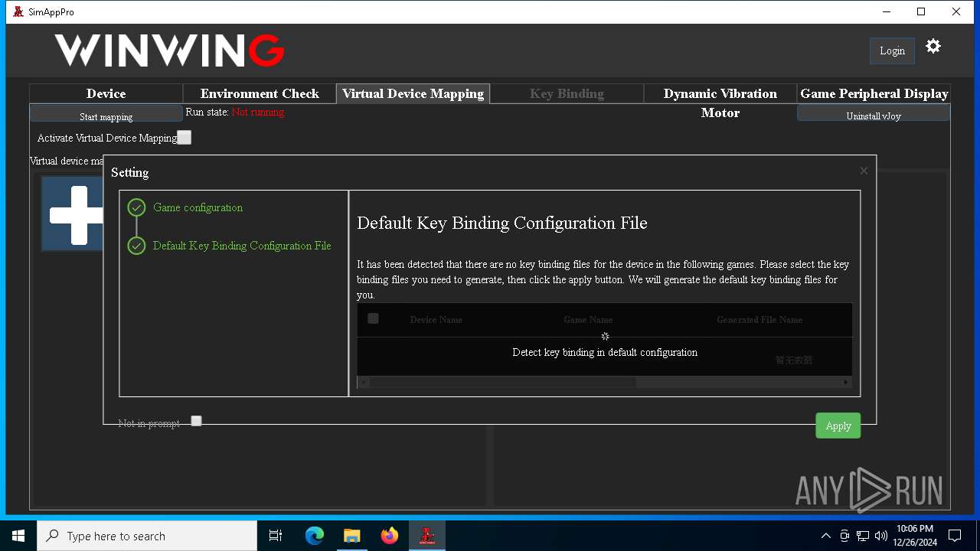The width and height of the screenshot is (980, 551).
Task: Select the Virtual Device Mapping tab
Action: tap(413, 93)
